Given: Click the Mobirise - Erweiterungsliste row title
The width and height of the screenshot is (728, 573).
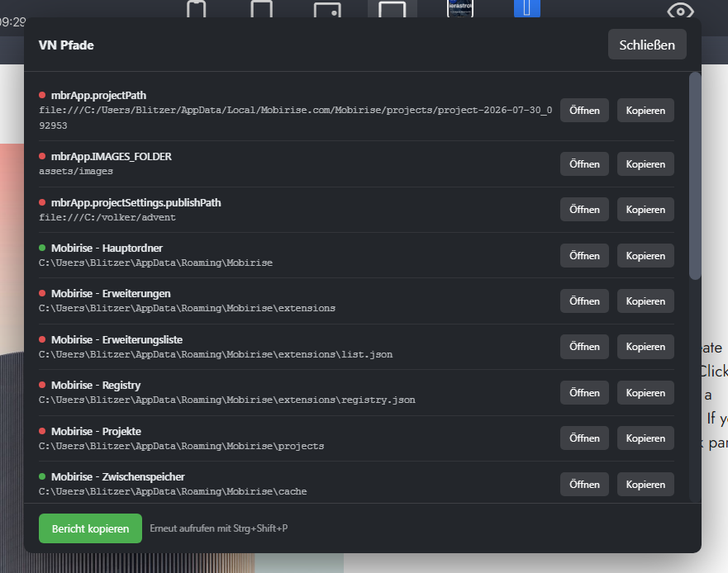Looking at the screenshot, I should pos(117,339).
